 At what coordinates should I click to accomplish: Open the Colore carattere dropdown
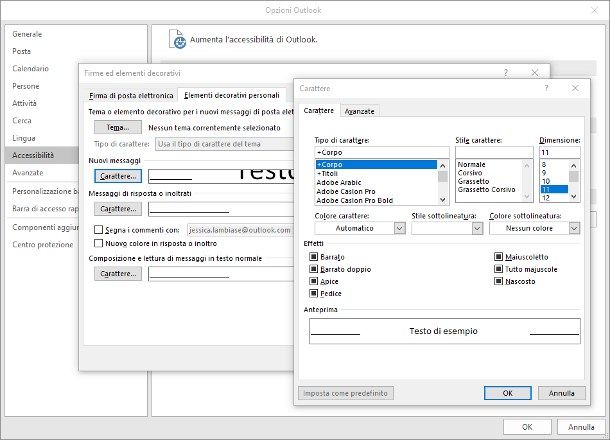pyautogui.click(x=400, y=228)
